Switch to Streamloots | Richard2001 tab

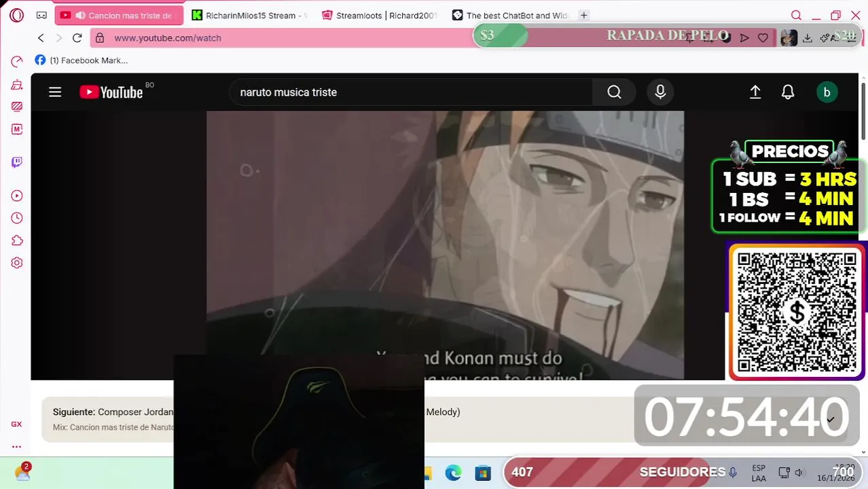[379, 15]
